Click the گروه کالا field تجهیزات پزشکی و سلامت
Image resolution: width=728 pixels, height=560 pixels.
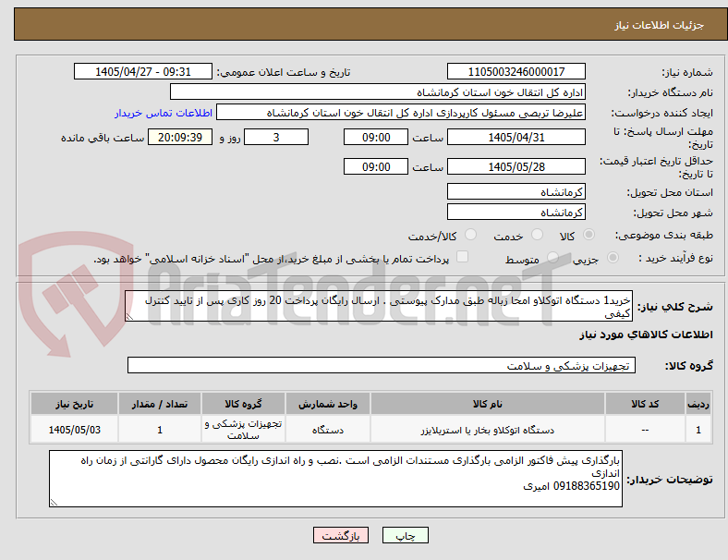382,365
